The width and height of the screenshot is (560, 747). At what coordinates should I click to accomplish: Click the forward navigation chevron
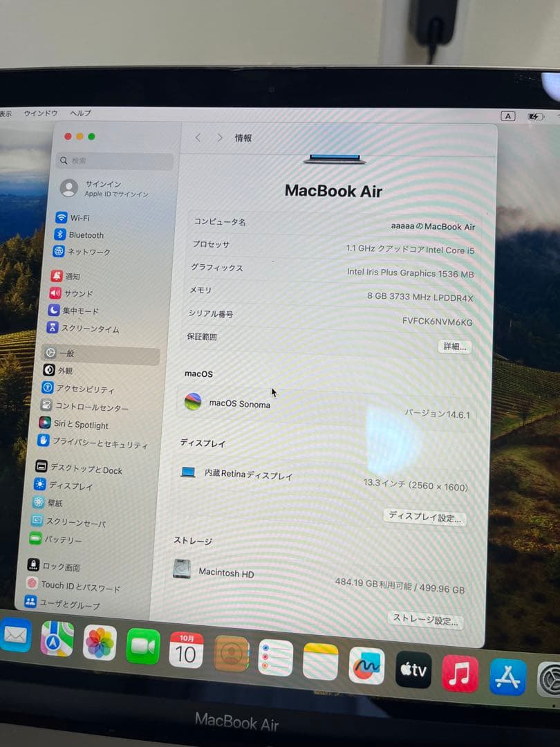pos(220,138)
